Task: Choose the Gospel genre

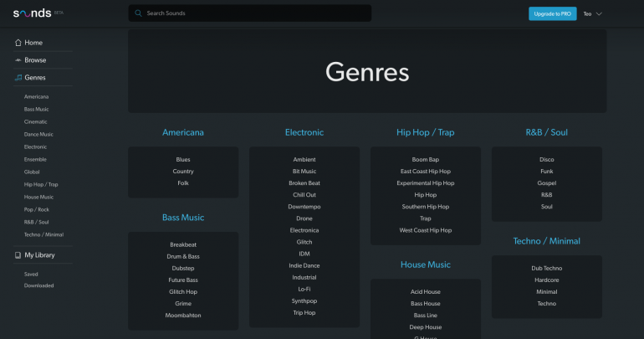Action: [x=546, y=183]
